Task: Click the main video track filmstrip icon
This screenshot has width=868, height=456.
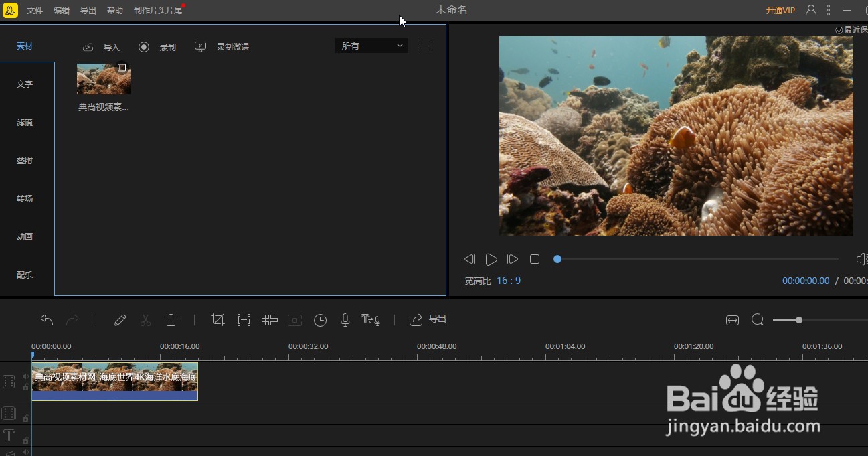Action: coord(9,382)
